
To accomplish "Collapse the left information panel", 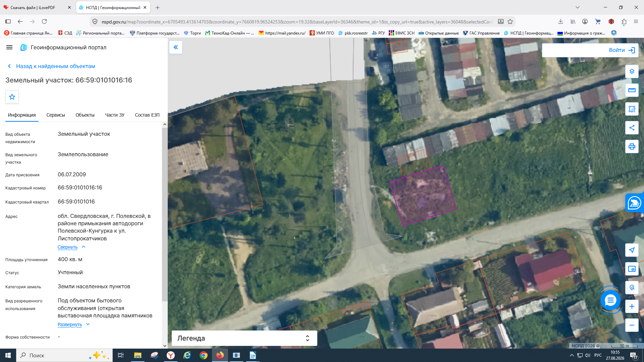I will (x=175, y=47).
